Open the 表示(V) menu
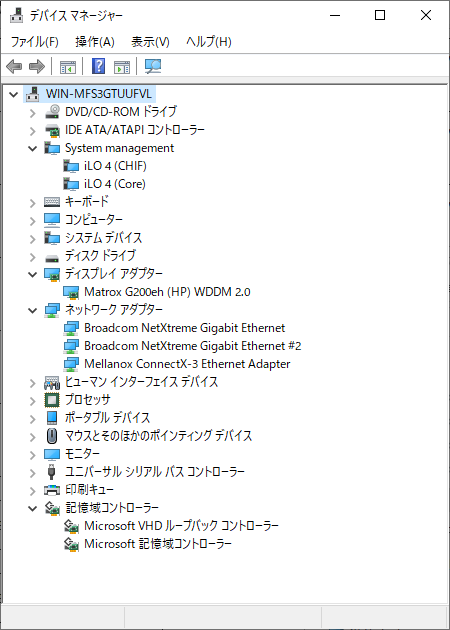 pyautogui.click(x=150, y=42)
